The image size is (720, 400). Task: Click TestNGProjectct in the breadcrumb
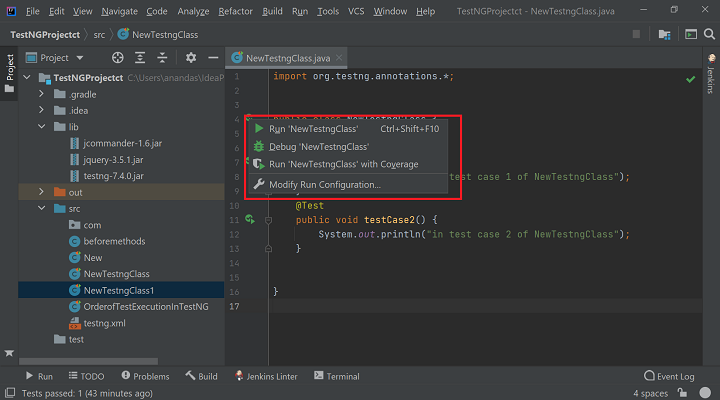[45, 34]
